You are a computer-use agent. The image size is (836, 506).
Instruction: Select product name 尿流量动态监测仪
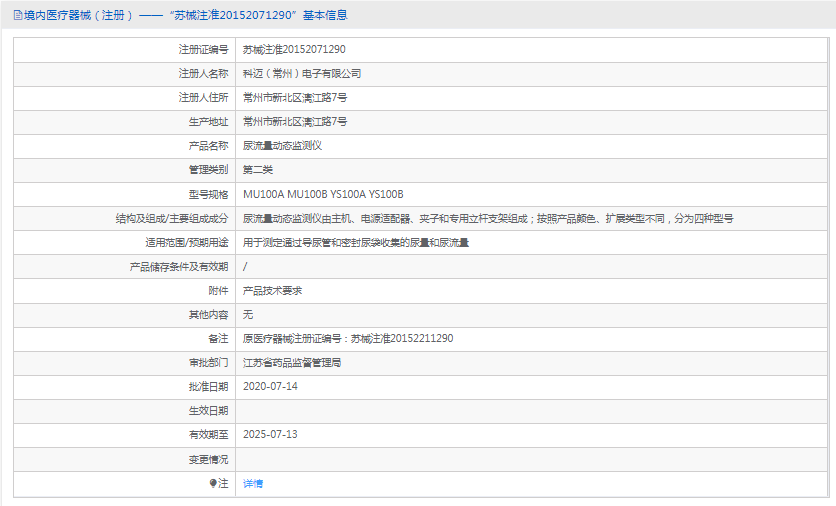(x=282, y=146)
